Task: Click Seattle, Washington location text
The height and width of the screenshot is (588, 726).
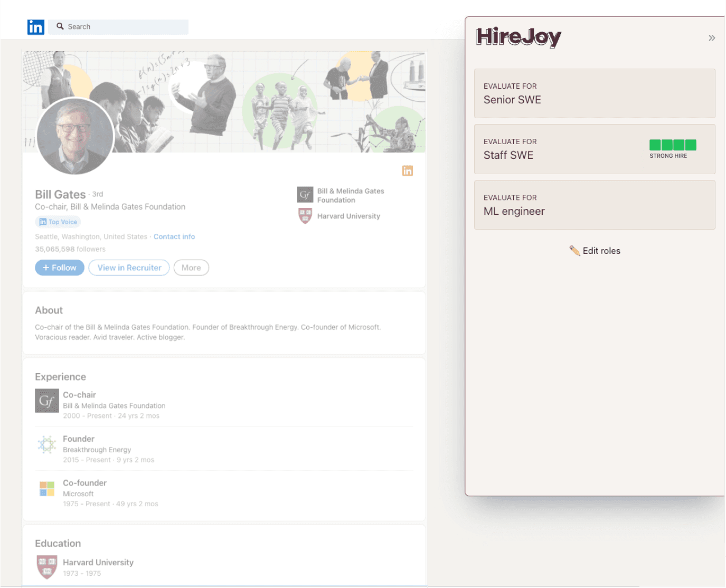Action: click(x=91, y=237)
